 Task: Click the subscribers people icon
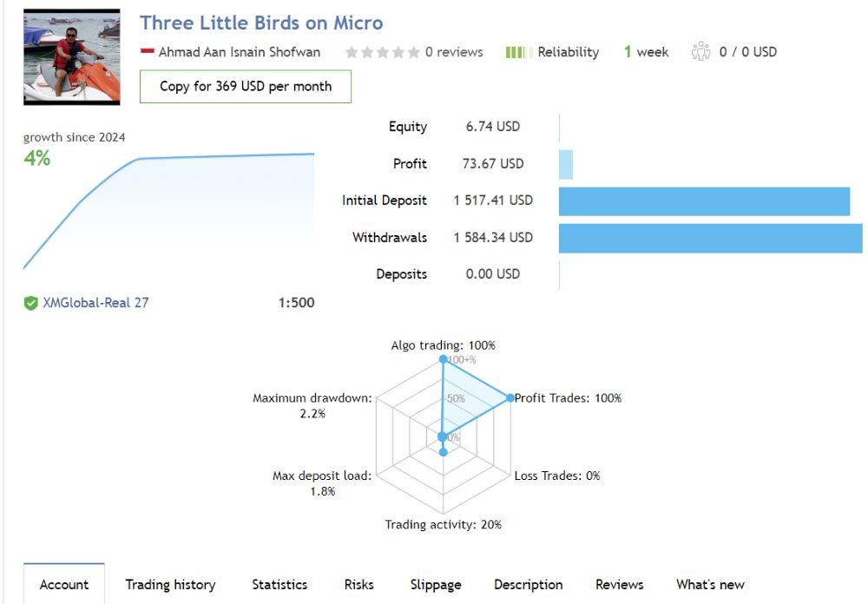(x=700, y=52)
